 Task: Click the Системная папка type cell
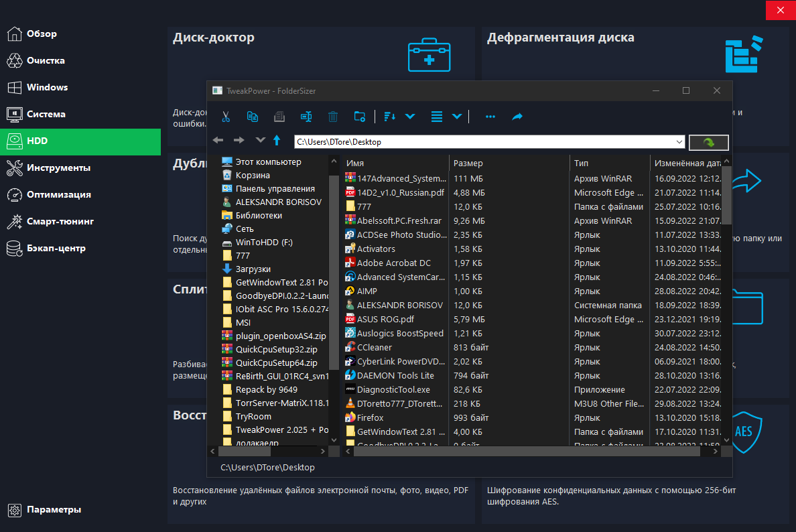click(608, 305)
